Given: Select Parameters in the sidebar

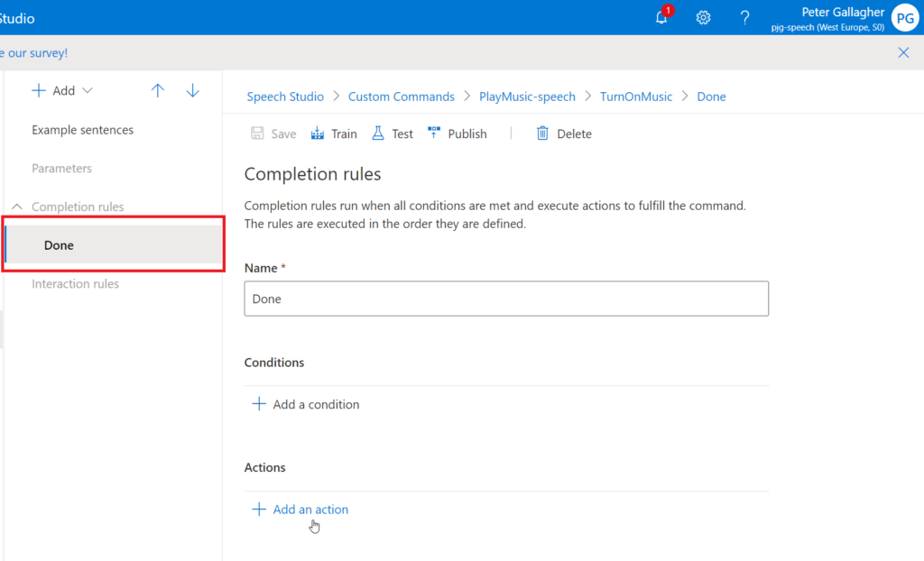Looking at the screenshot, I should (63, 168).
